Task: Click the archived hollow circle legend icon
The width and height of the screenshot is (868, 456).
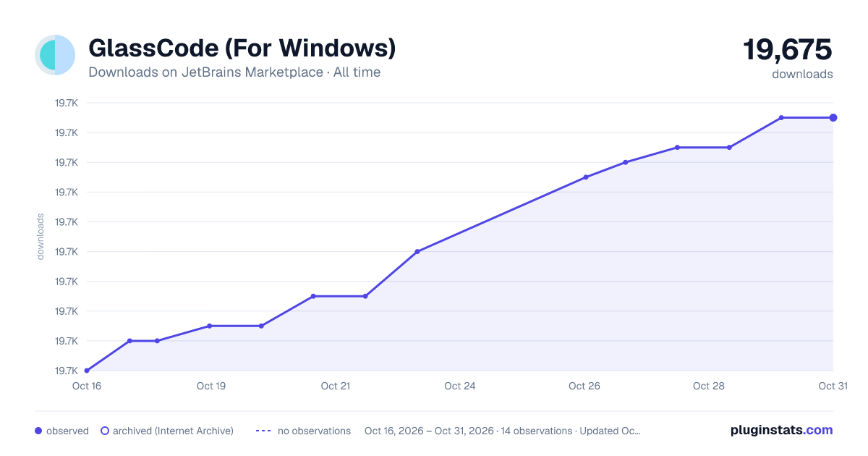Action: [x=105, y=431]
